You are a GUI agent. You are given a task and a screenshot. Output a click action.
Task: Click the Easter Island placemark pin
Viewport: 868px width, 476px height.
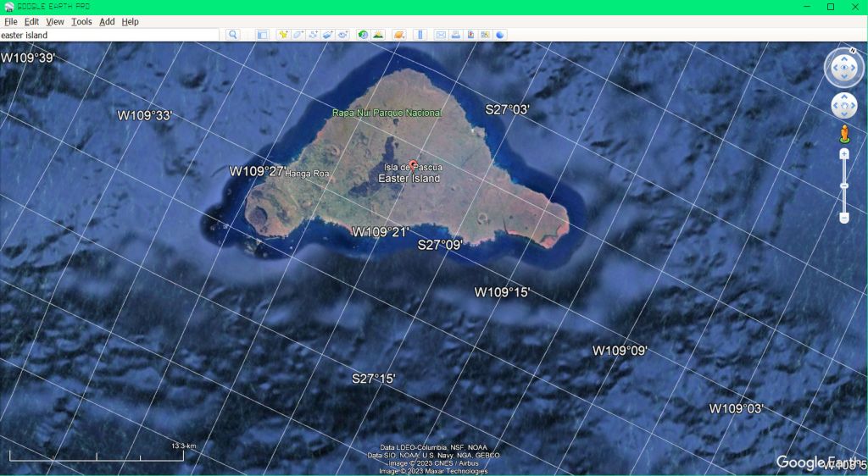tap(414, 164)
